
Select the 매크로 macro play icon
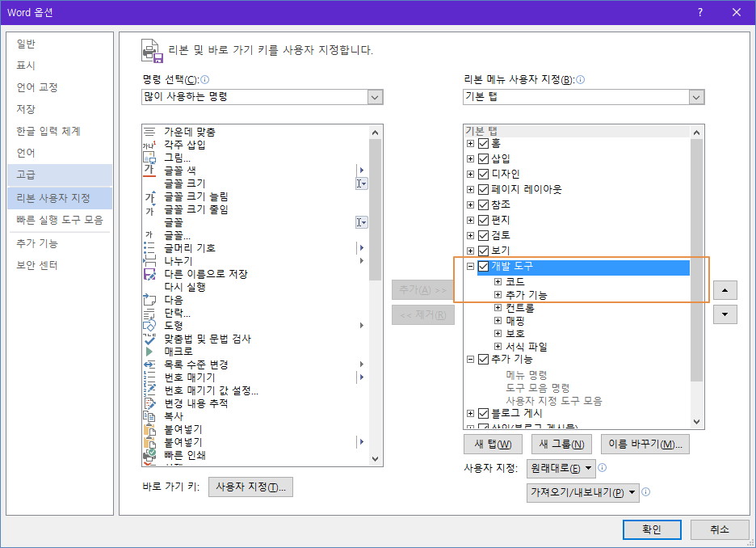point(149,352)
